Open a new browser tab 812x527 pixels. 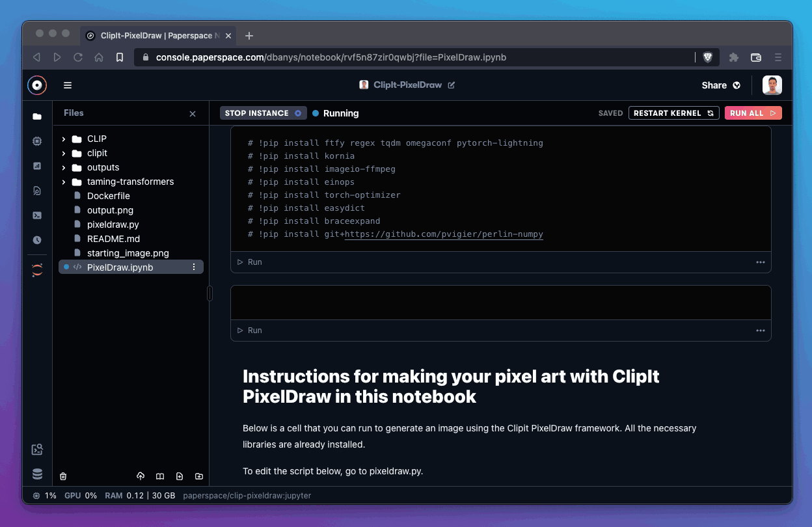pos(249,36)
